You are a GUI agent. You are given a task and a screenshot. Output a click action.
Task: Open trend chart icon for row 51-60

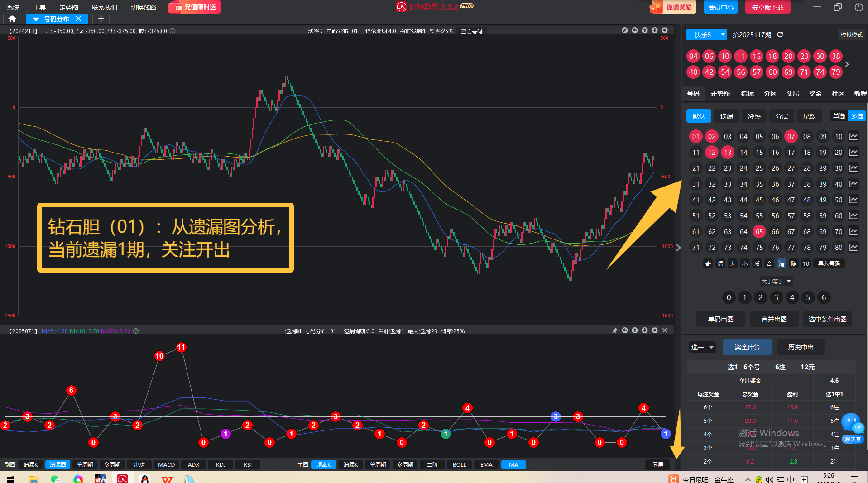point(854,215)
